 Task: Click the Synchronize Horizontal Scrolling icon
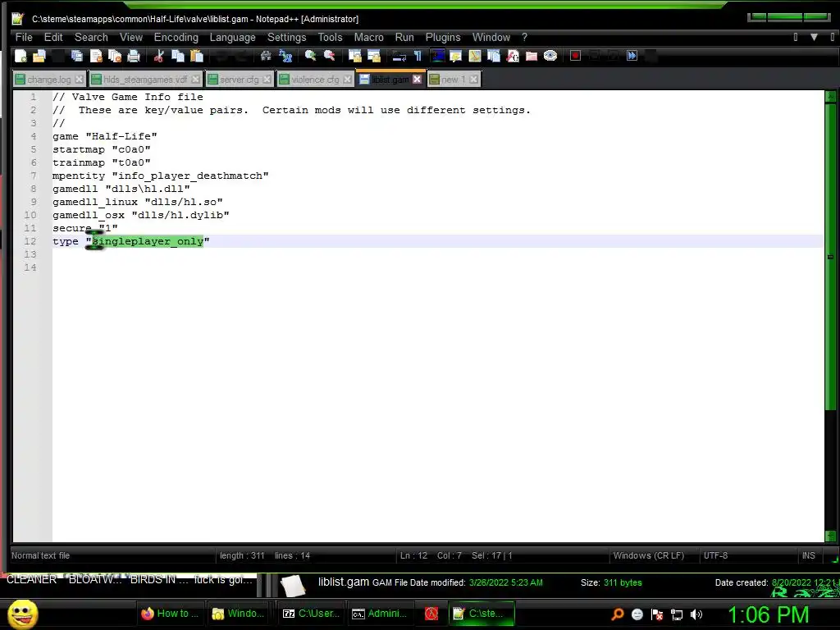click(373, 56)
